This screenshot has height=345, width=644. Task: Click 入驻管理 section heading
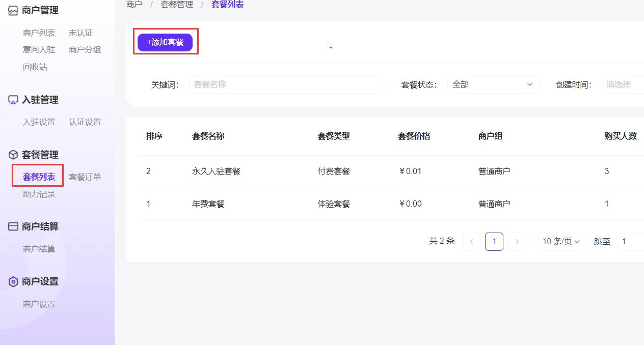pos(40,100)
